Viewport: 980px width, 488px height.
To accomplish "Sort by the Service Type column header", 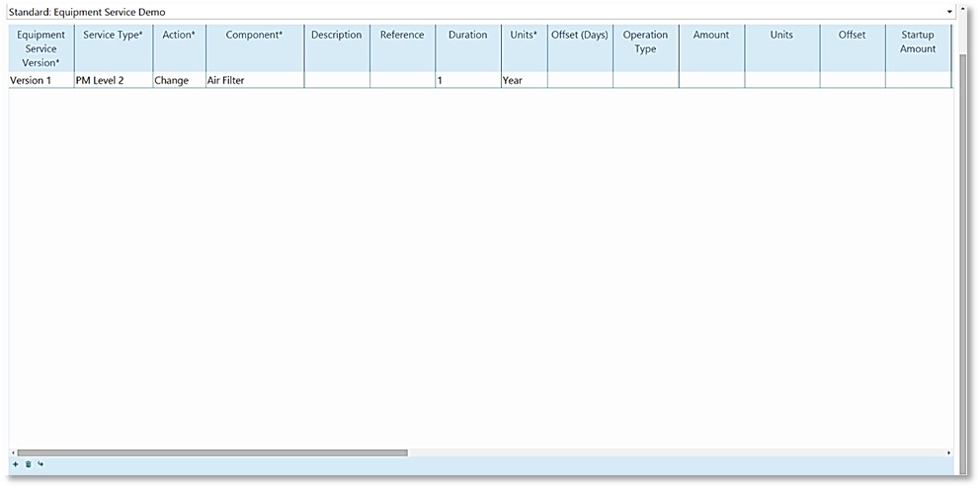I will tap(114, 48).
